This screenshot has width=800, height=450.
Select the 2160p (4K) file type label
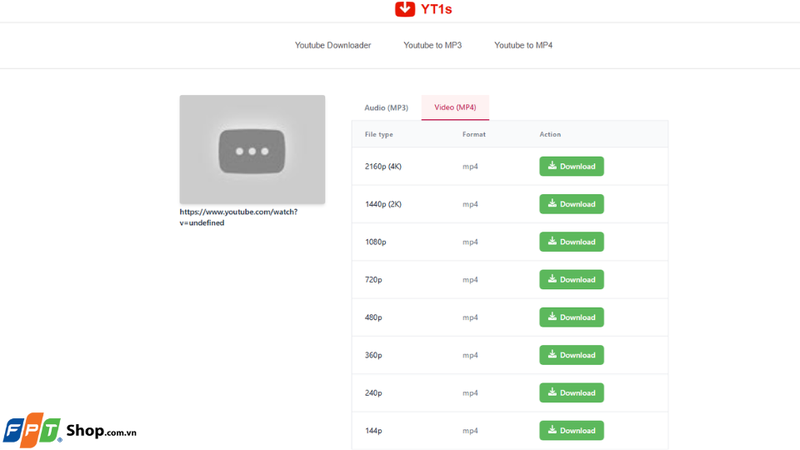pyautogui.click(x=383, y=166)
